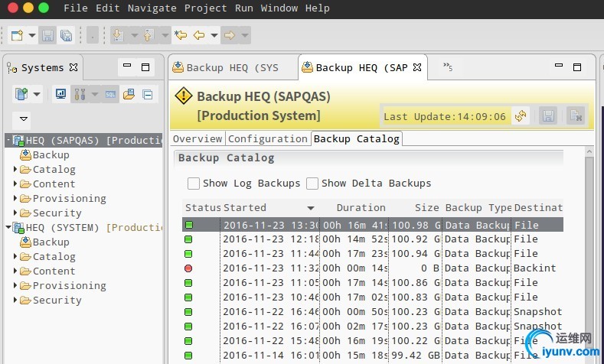Screen dimensions: 604x364
Task: Click the New wizard icon in main toolbar
Action: click(x=17, y=35)
